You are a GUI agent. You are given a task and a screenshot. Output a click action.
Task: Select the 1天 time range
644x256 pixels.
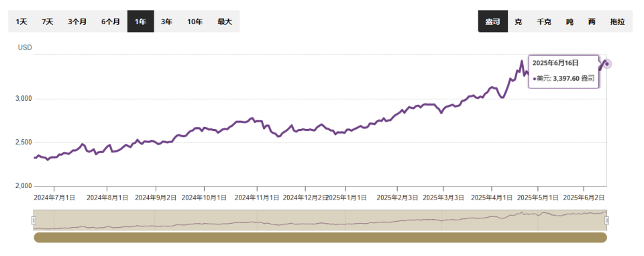(21, 22)
